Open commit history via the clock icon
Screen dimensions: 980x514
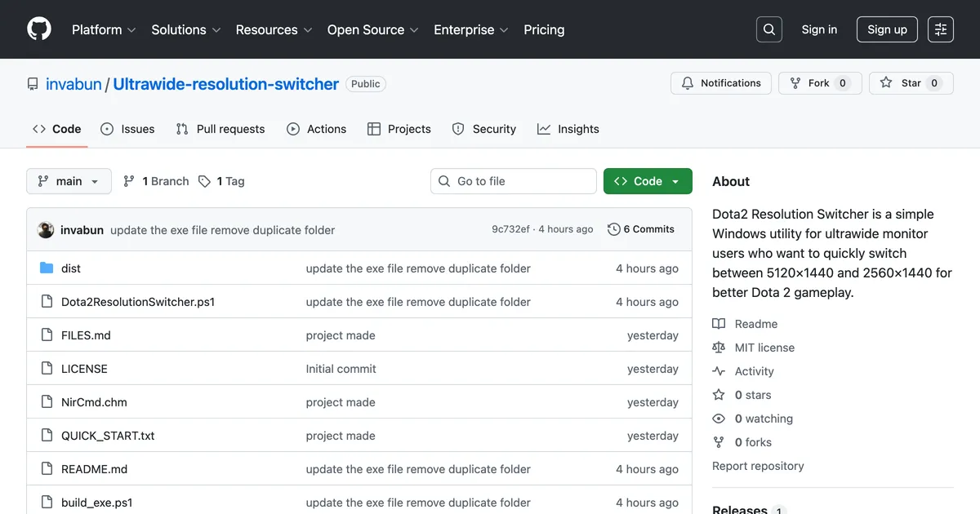(613, 228)
